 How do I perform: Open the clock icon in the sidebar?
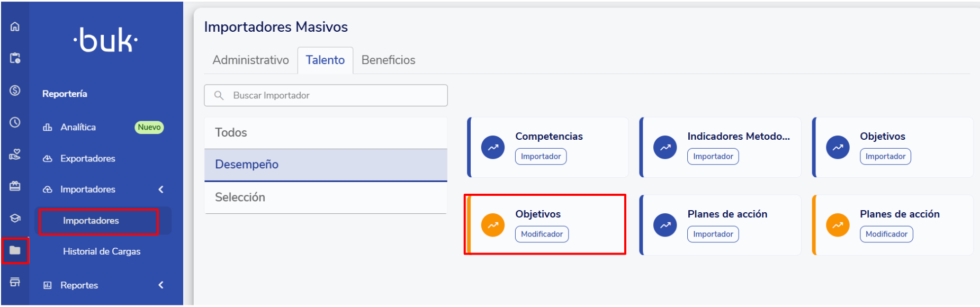tap(15, 122)
